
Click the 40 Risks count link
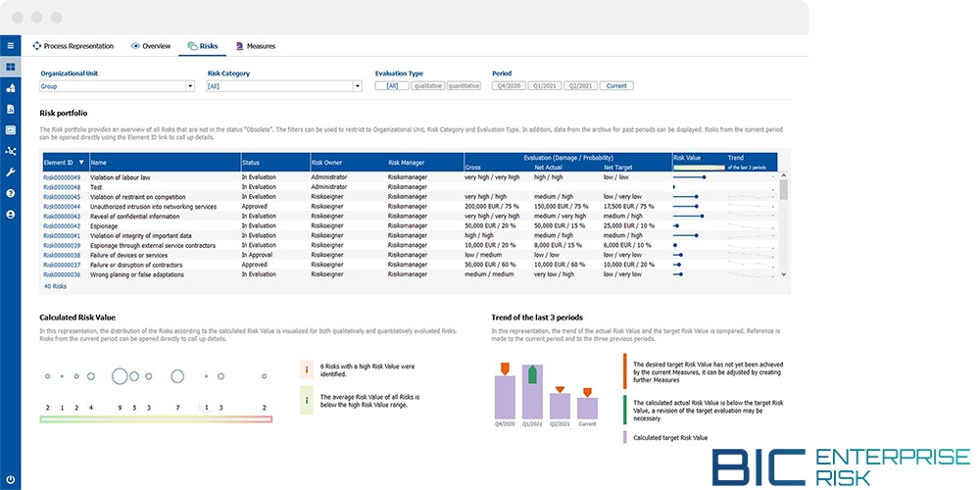point(55,286)
